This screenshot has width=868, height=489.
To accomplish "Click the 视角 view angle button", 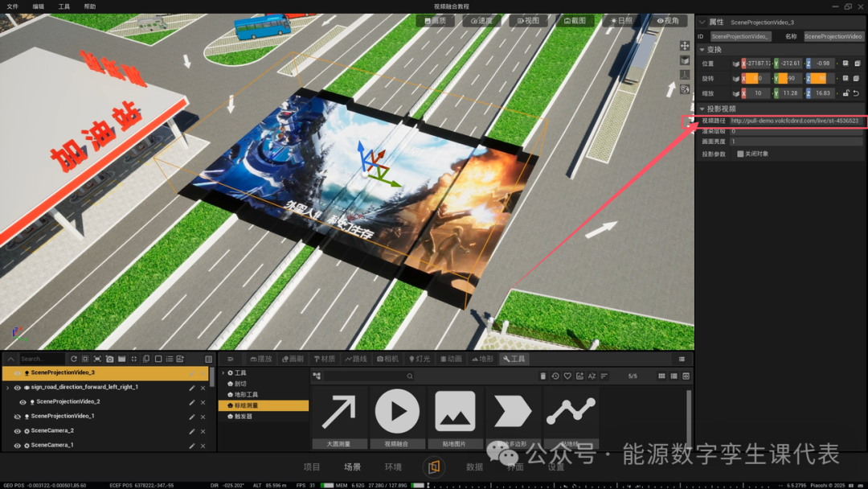I will coord(668,20).
